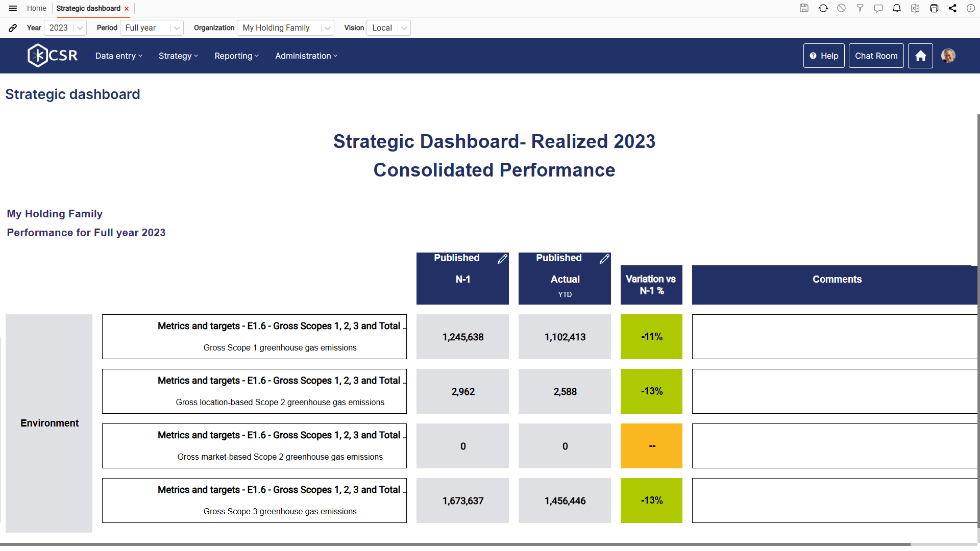Click the comments field for Gross Scope 1
Image resolution: width=980 pixels, height=551 pixels.
(834, 337)
